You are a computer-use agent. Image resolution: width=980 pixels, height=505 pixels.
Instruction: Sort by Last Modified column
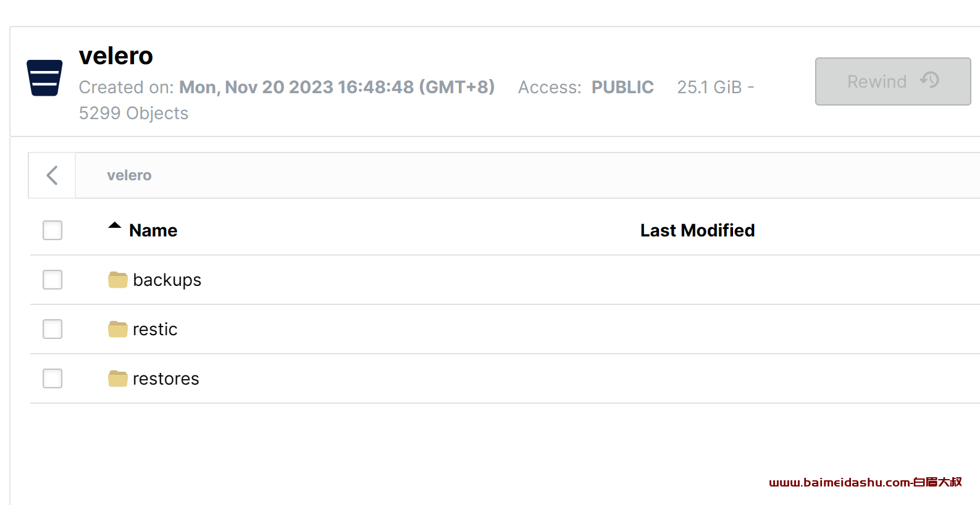[x=697, y=230]
